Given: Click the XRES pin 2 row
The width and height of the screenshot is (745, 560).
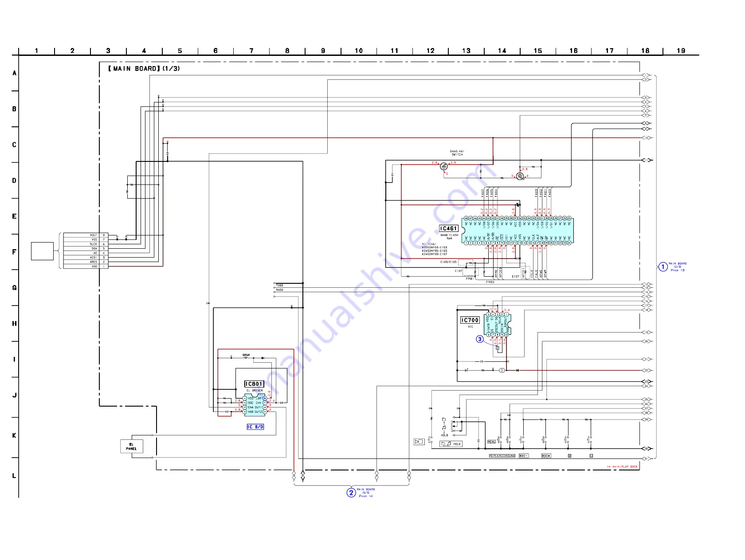Looking at the screenshot, I should point(86,262).
